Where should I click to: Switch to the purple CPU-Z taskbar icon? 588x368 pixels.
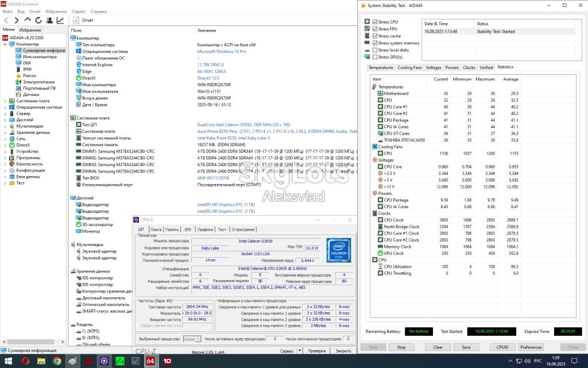[104, 361]
